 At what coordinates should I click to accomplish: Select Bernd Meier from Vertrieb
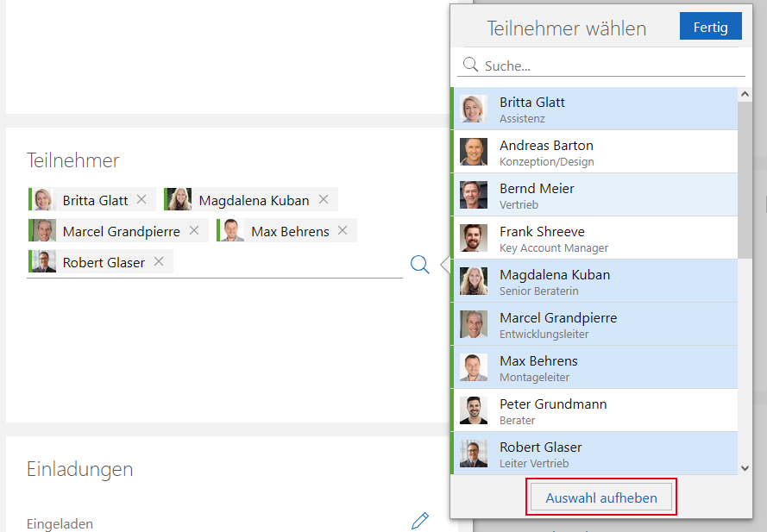point(595,195)
